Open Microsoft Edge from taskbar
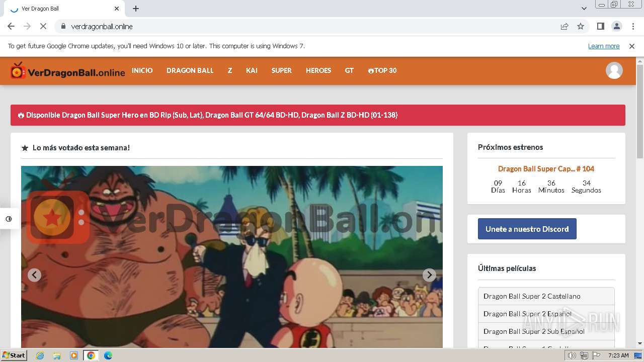The image size is (644, 362). click(108, 355)
